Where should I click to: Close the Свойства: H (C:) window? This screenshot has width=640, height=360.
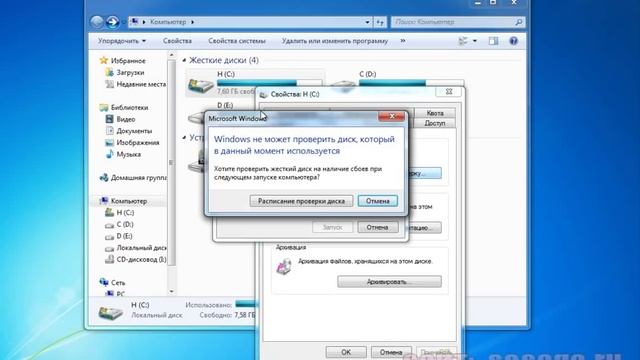(x=449, y=92)
